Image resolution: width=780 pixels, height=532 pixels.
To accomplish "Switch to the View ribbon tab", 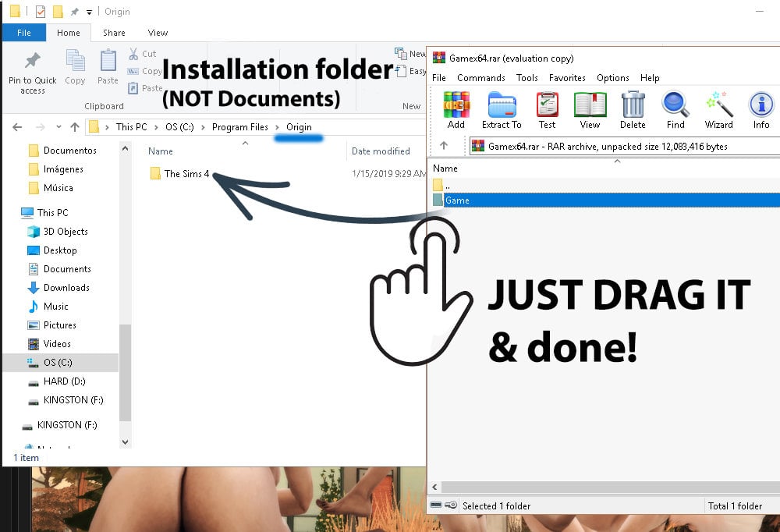I will coord(158,33).
